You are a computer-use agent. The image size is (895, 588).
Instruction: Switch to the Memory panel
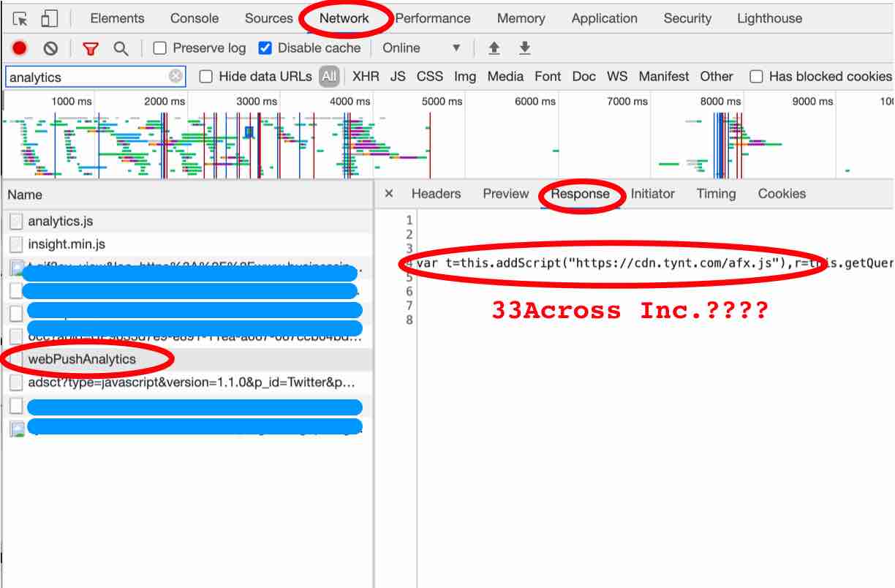521,19
